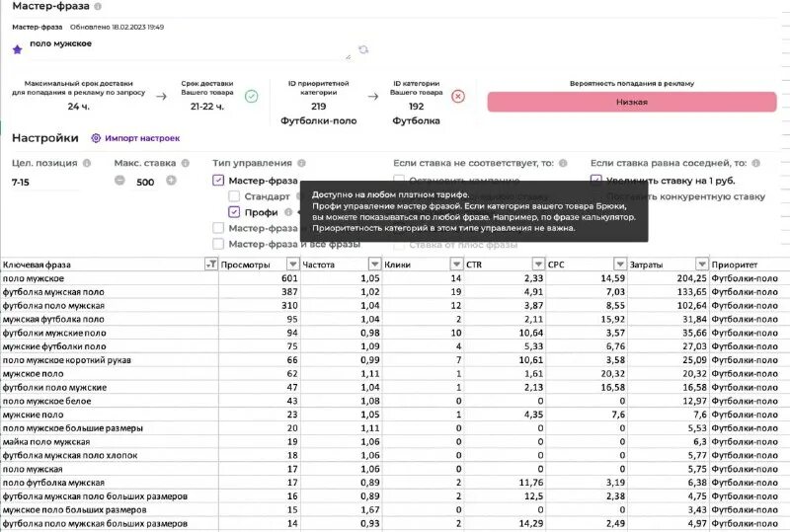Screen dimensions: 790x532
Task: Click the gear icon next to Импорт настроек
Action: (96, 138)
